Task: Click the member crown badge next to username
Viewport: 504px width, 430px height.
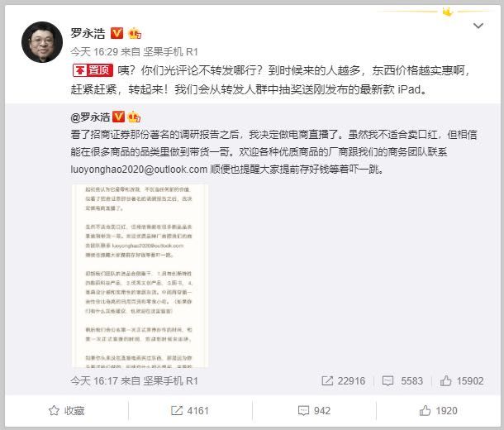Action: coord(135,33)
